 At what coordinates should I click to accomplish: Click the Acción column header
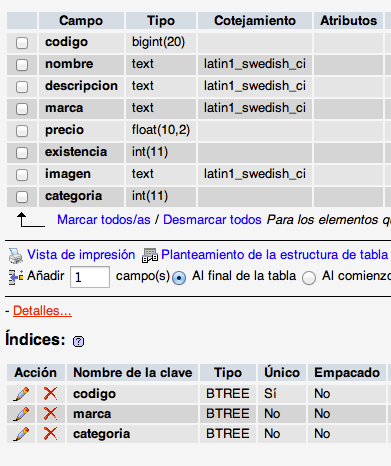tap(36, 373)
